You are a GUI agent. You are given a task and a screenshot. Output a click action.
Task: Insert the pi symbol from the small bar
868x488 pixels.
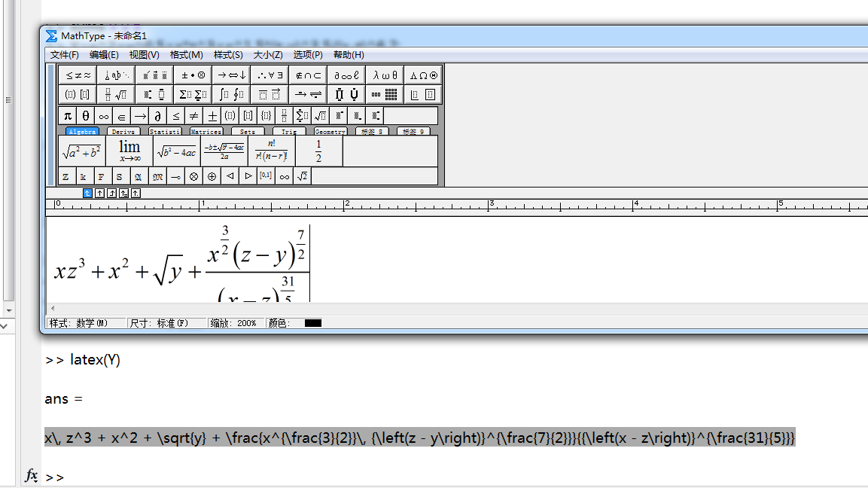click(66, 115)
